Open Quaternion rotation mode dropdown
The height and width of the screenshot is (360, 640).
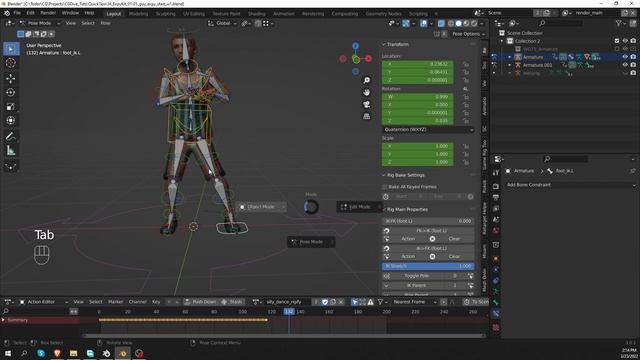point(428,129)
